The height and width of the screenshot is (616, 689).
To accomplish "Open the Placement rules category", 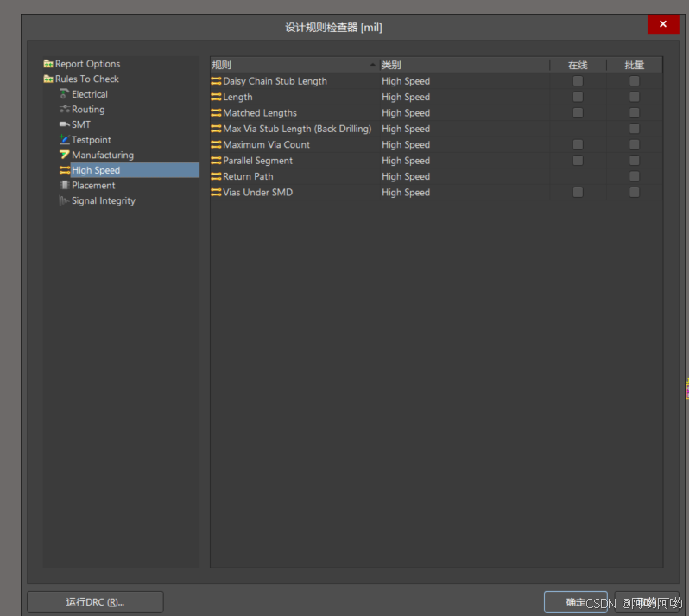I will [x=93, y=185].
